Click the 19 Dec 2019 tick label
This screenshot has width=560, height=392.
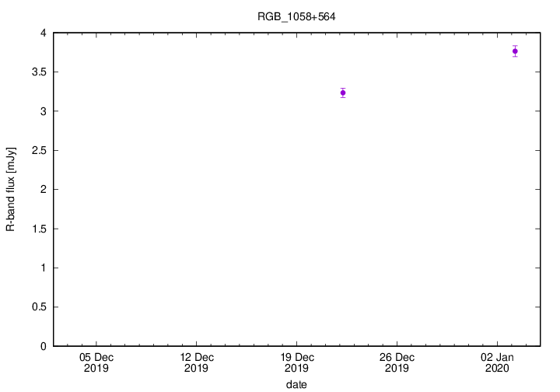pos(296,362)
